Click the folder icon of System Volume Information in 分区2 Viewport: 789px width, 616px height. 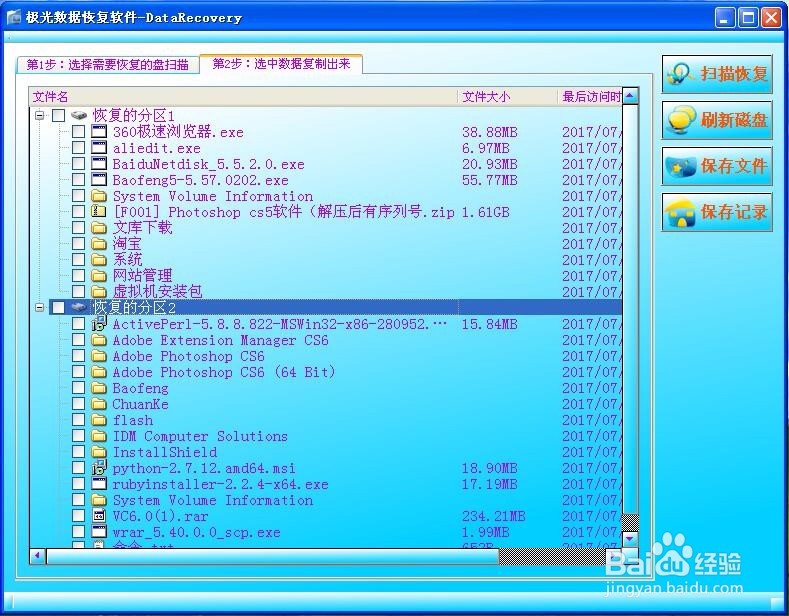click(x=99, y=500)
